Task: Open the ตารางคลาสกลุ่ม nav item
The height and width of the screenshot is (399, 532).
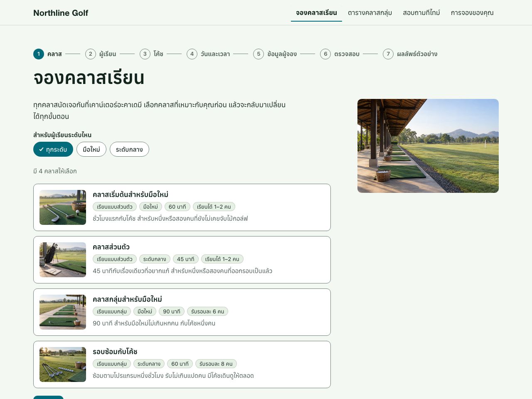Action: (x=370, y=13)
